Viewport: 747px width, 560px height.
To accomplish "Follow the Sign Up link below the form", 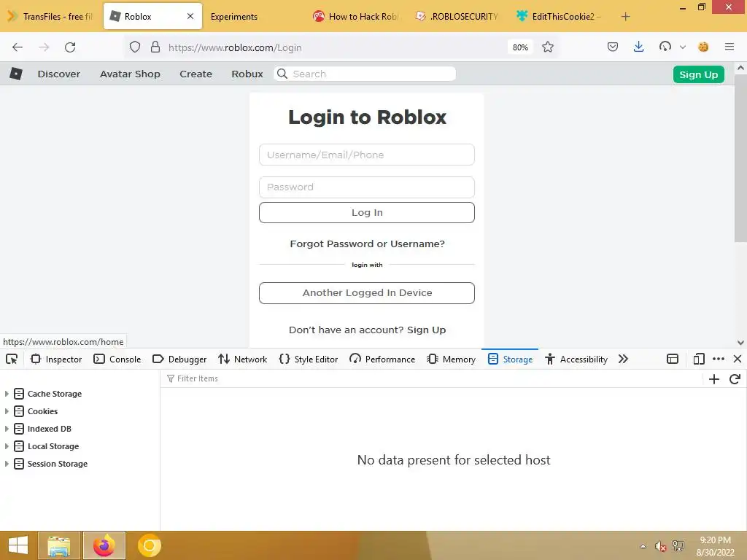I will 426,330.
